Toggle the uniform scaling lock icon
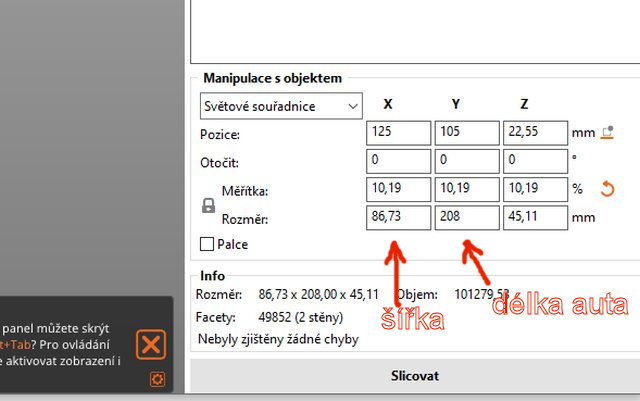640x401 pixels. click(209, 205)
